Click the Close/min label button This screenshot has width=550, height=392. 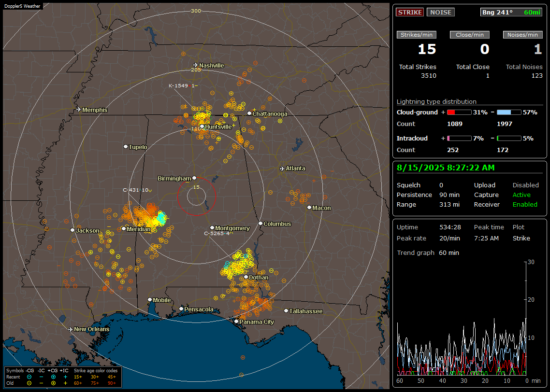tap(470, 35)
